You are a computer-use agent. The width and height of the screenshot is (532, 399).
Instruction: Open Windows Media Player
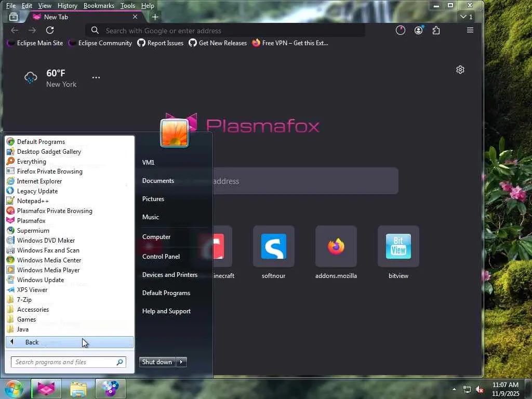point(48,270)
